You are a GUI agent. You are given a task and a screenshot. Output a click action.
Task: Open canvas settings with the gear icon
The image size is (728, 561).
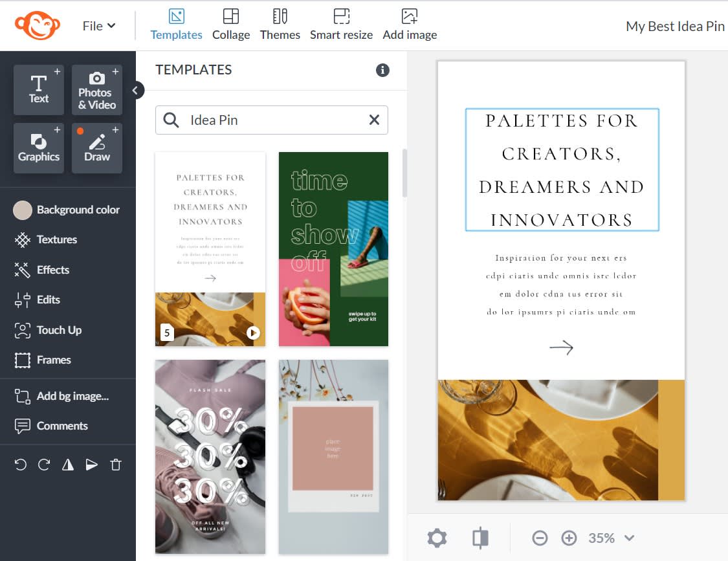437,538
